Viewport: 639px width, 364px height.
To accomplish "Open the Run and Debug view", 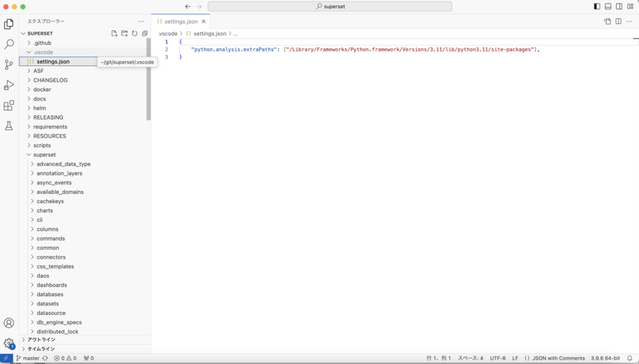I will [x=9, y=85].
